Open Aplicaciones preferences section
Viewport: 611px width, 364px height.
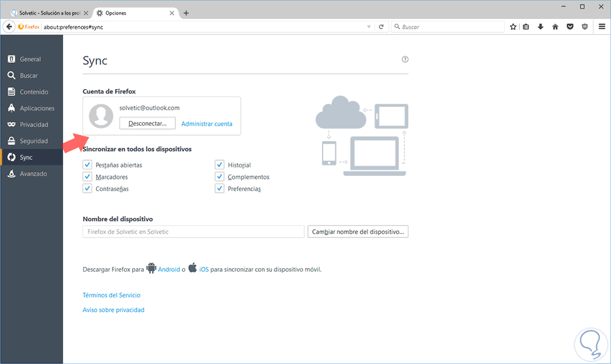32,108
